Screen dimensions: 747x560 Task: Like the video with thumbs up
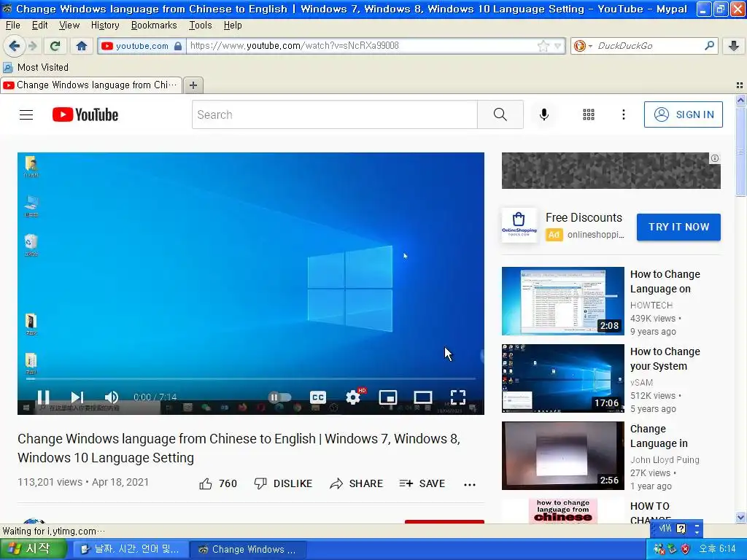tap(218, 483)
